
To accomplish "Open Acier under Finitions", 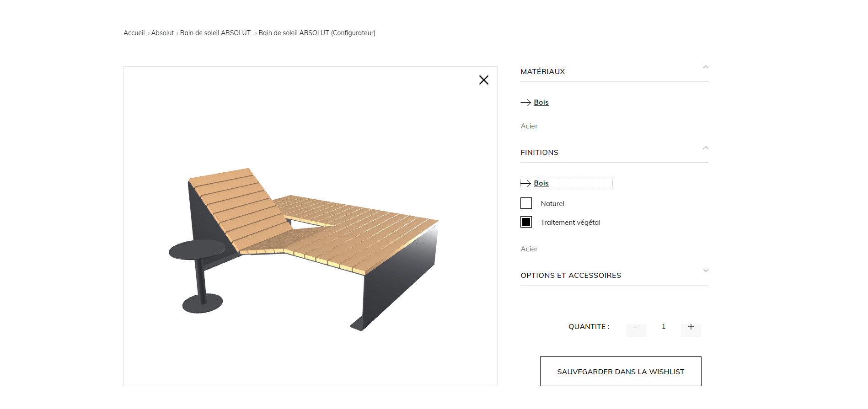I will [529, 249].
